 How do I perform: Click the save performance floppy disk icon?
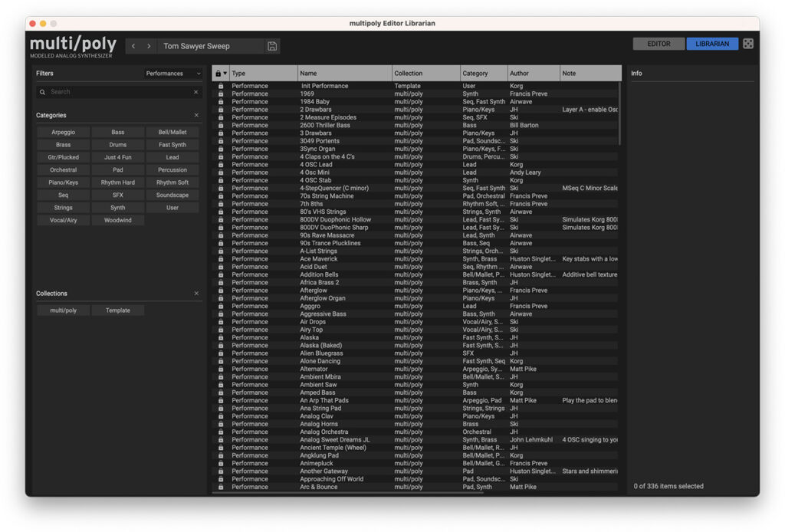pyautogui.click(x=272, y=46)
